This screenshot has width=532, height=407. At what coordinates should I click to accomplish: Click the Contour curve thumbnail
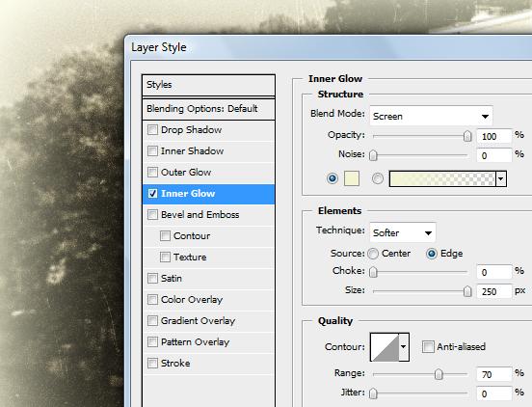(x=385, y=347)
